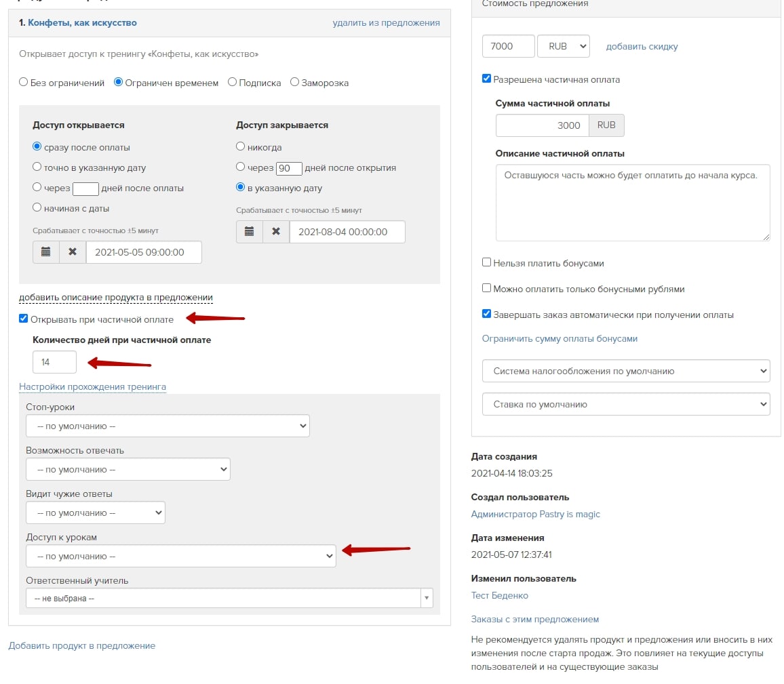Collapse 'Настройки прохождения тренинга' section
This screenshot has width=784, height=684.
pos(92,386)
